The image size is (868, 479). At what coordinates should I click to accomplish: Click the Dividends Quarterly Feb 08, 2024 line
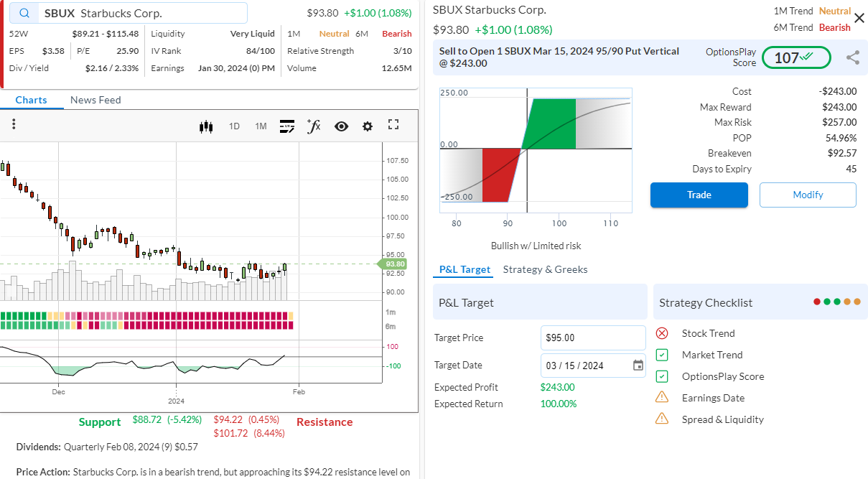point(107,447)
